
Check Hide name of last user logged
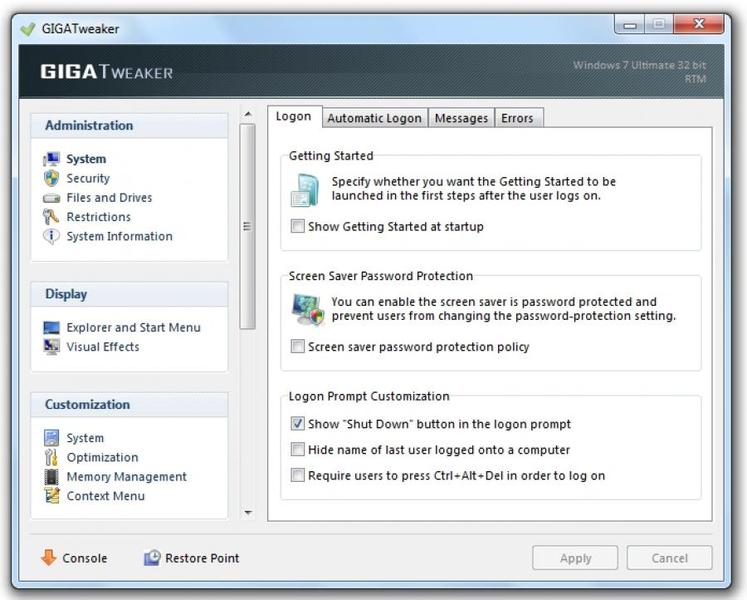(x=298, y=449)
